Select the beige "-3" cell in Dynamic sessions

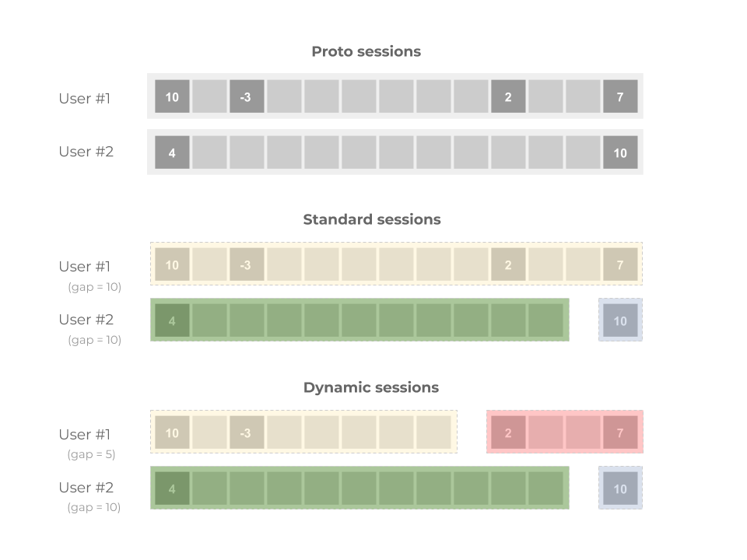pos(246,433)
